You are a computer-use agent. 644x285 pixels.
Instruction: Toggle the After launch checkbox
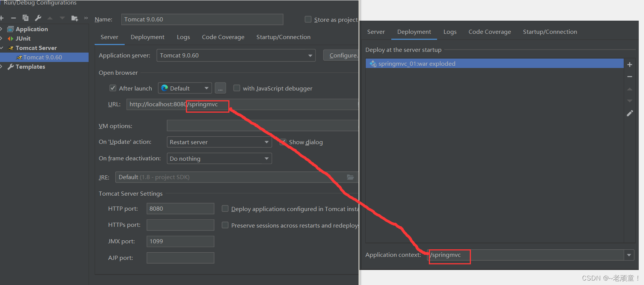click(113, 88)
